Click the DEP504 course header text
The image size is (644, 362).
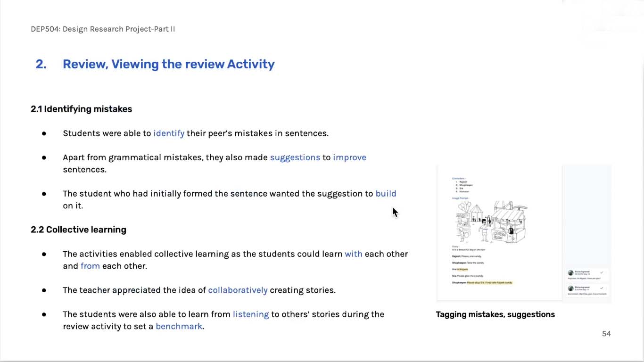point(103,29)
